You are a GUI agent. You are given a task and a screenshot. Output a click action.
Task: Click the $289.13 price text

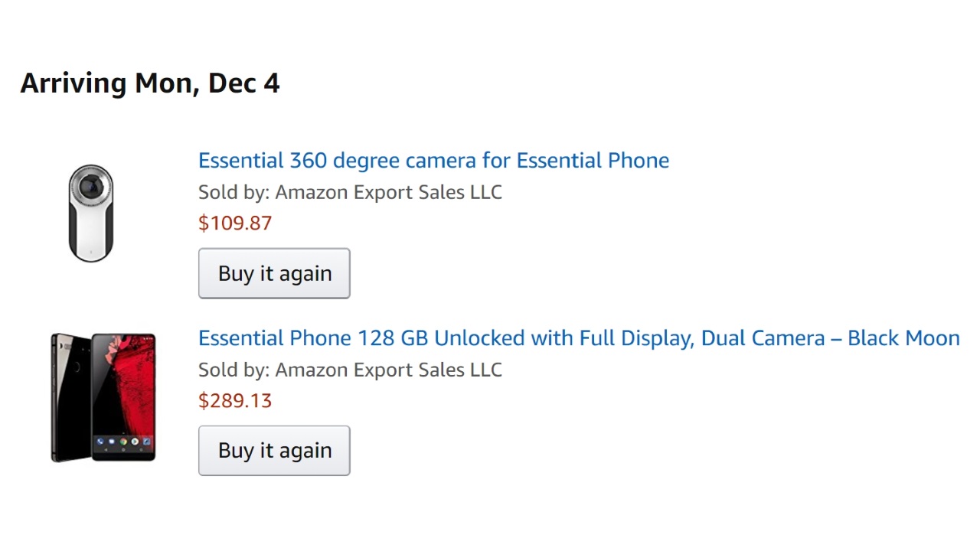click(x=235, y=401)
